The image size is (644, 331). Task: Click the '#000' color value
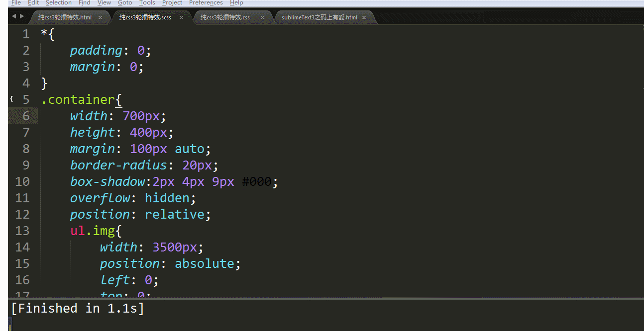[x=257, y=181]
